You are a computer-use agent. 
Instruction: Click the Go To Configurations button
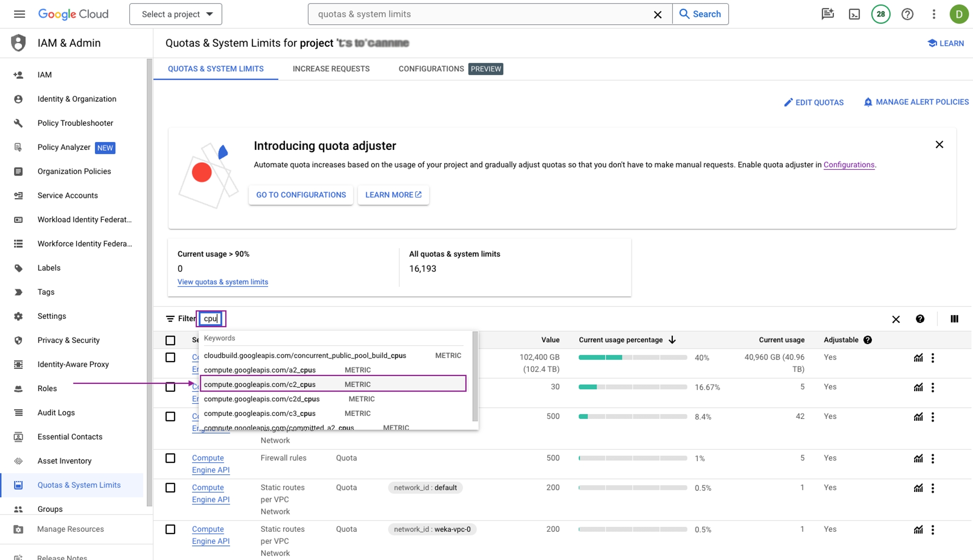[x=301, y=195]
